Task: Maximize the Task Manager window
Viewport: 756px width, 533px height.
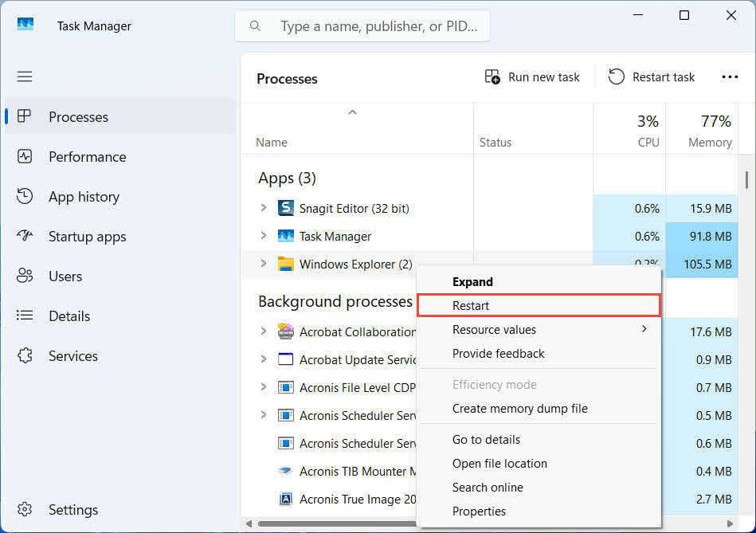Action: 684,15
